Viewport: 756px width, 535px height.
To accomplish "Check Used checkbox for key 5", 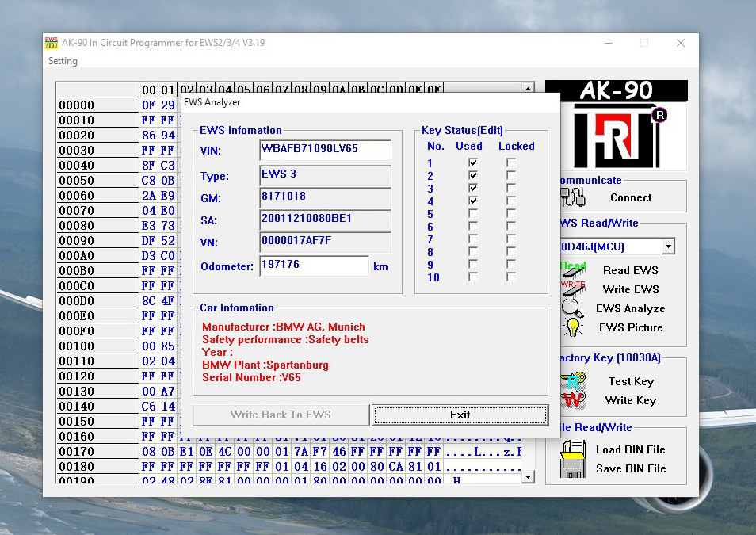I will tap(473, 213).
